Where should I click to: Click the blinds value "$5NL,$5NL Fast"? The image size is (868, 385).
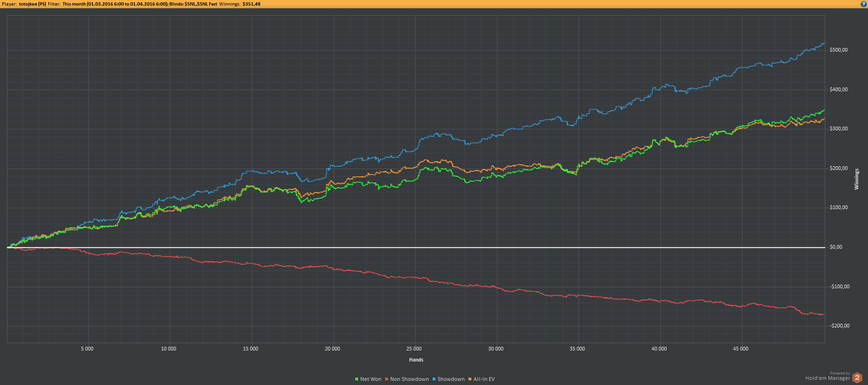tap(201, 4)
